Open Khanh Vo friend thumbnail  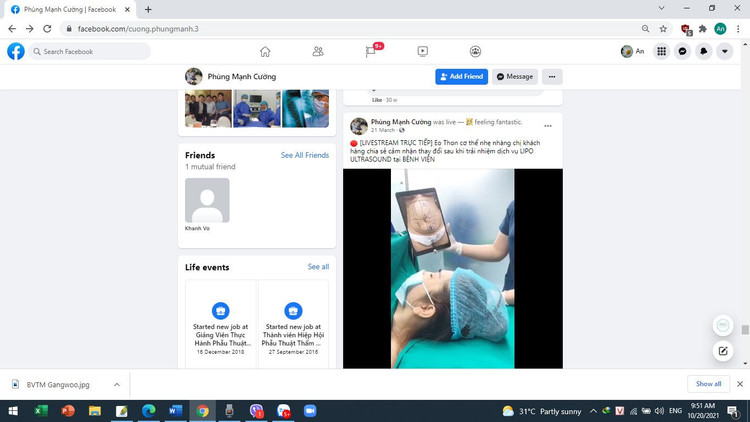(x=207, y=201)
